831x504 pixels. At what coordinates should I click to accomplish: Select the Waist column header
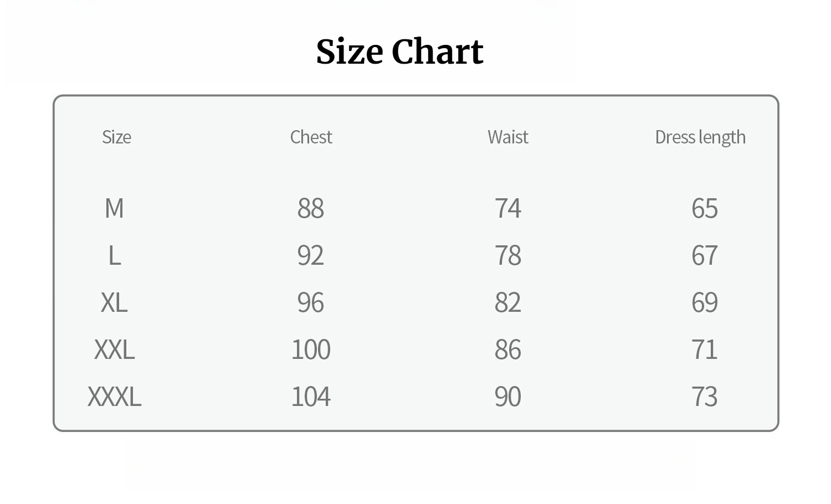[508, 137]
